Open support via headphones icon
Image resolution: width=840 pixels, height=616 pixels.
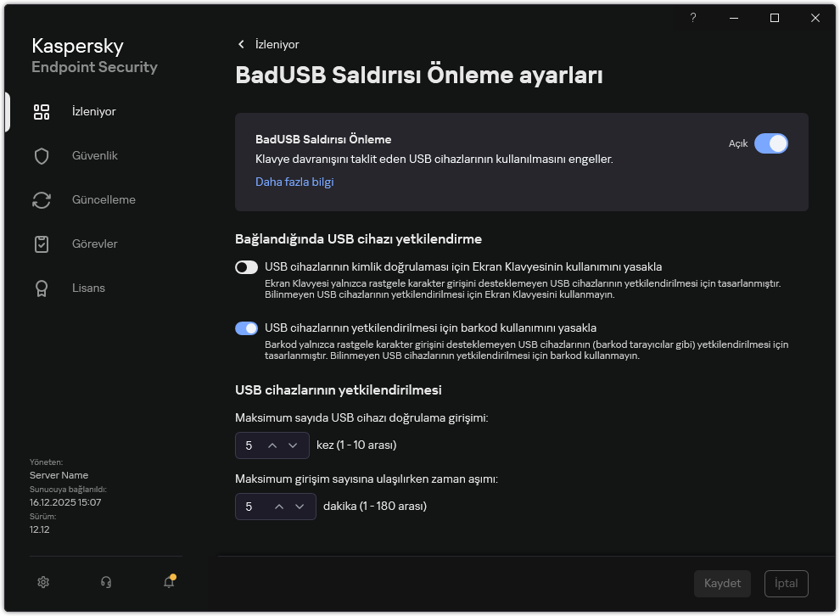[105, 582]
